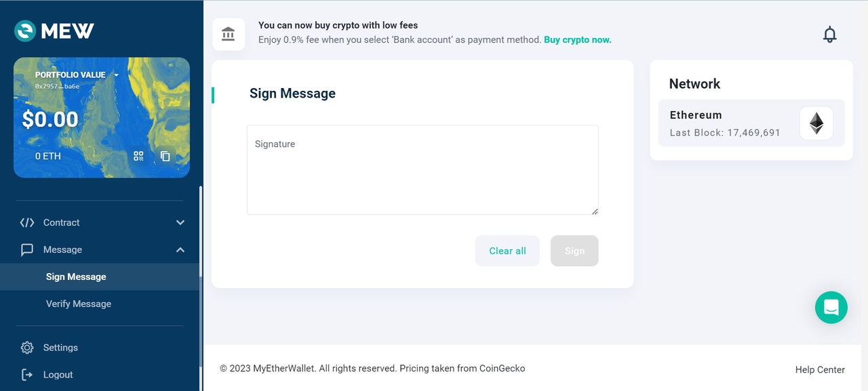The height and width of the screenshot is (391, 868).
Task: Expand the Contract menu chevron
Action: [x=180, y=222]
